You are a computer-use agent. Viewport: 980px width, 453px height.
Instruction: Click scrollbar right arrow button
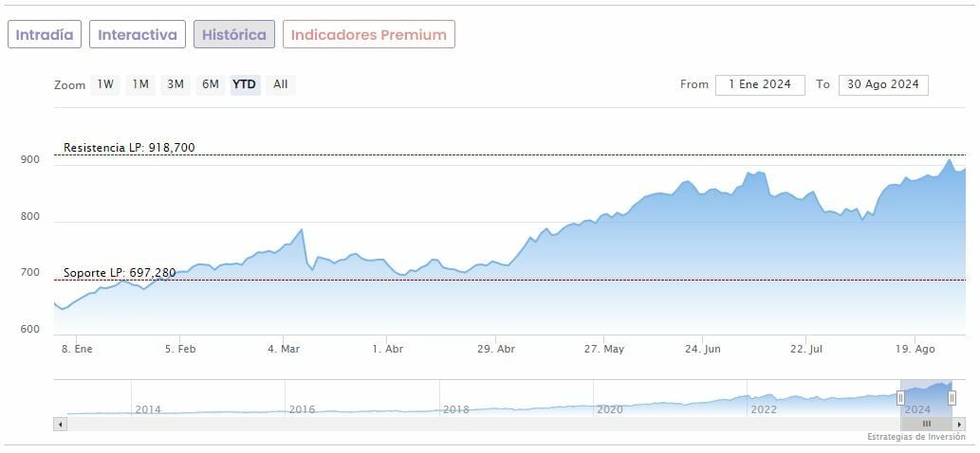[960, 424]
